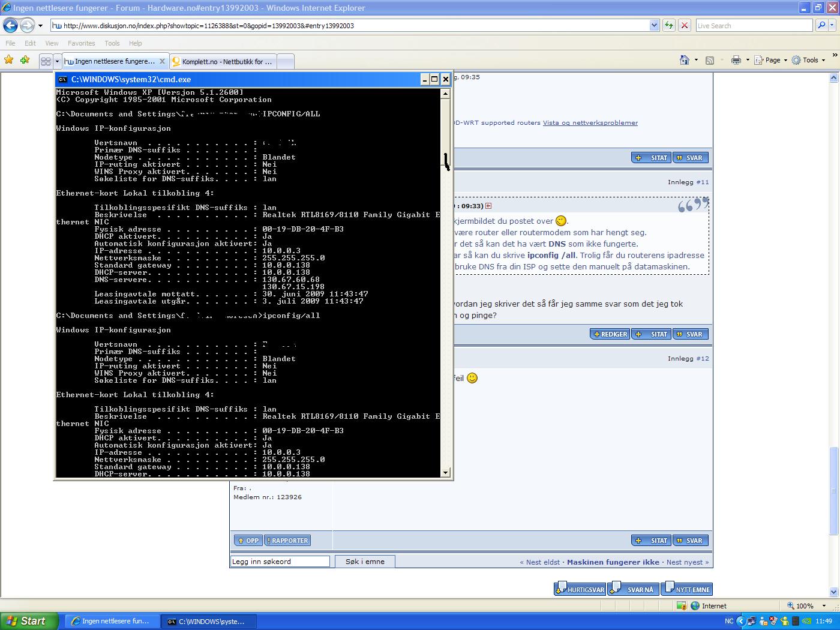Open the Maskinen fungerer ikke link
The height and width of the screenshot is (630, 840).
613,562
